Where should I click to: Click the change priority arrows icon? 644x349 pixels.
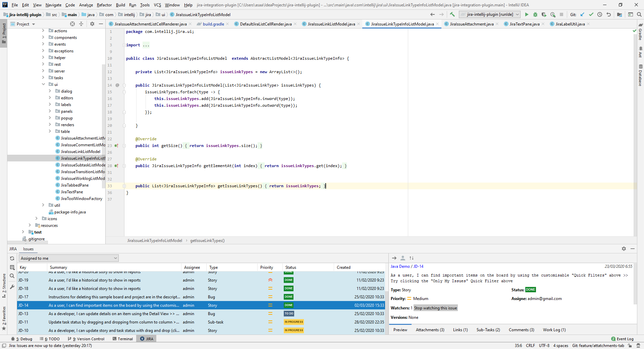(412, 258)
